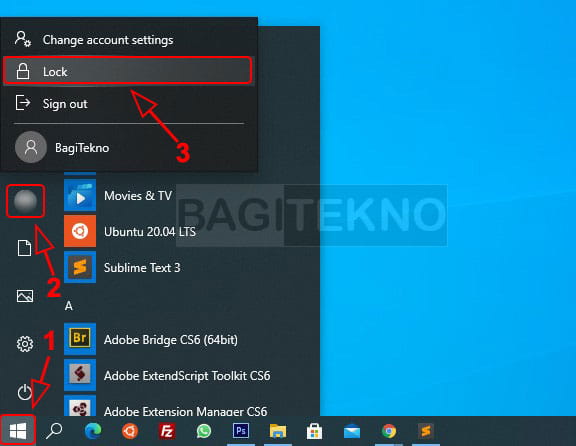Viewport: 576px width, 446px height.
Task: Open the Mail app in taskbar
Action: click(x=352, y=431)
